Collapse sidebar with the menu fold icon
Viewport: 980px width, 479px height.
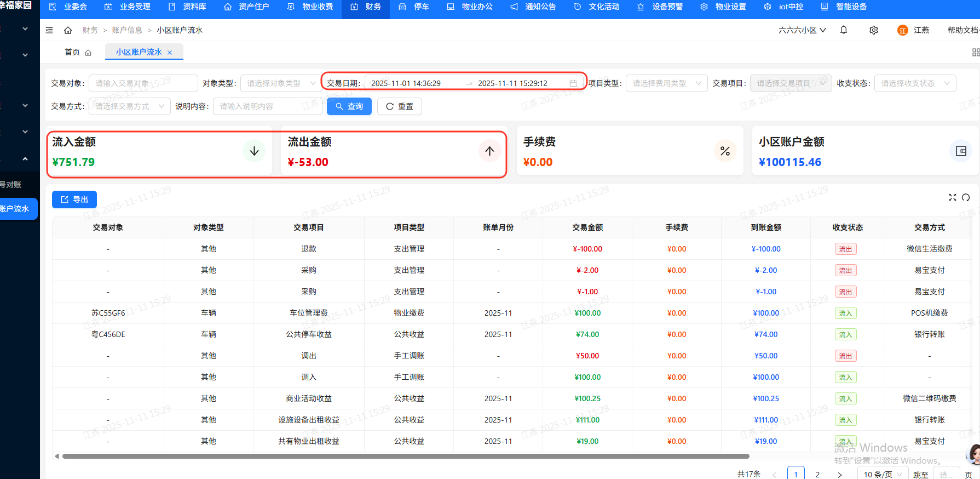pos(49,30)
